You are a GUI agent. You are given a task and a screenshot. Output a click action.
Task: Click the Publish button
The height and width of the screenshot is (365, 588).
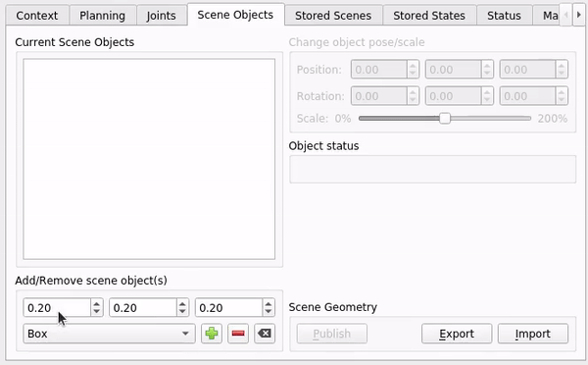(332, 334)
